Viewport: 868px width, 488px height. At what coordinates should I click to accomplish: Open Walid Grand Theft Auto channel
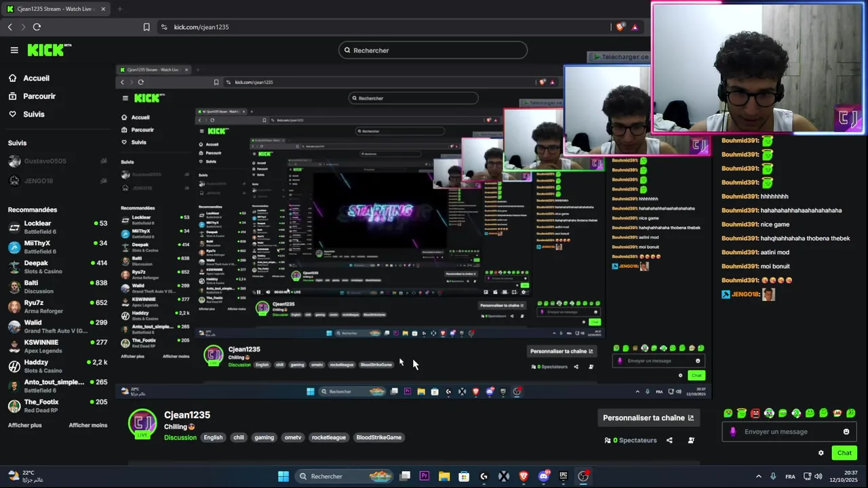pyautogui.click(x=58, y=327)
